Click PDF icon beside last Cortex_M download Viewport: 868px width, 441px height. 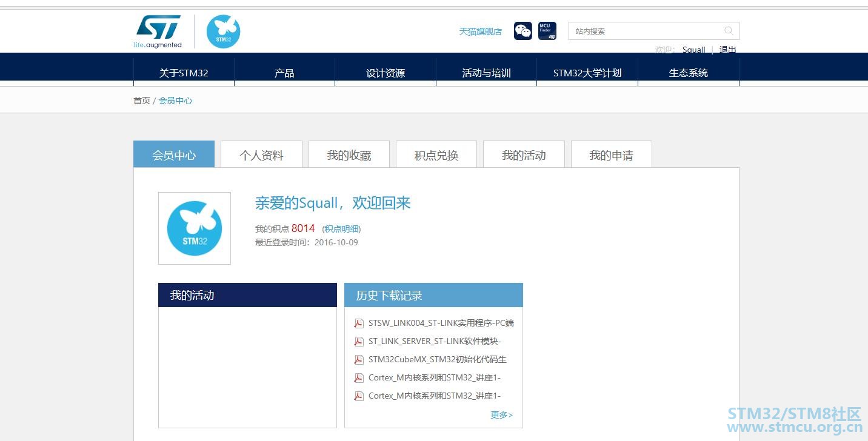(x=359, y=396)
